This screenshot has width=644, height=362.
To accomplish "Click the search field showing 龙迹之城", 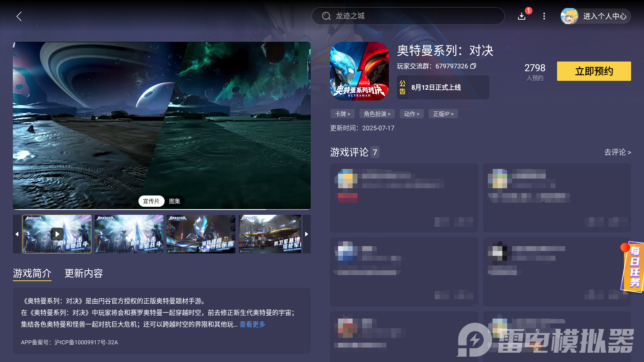I will (408, 16).
